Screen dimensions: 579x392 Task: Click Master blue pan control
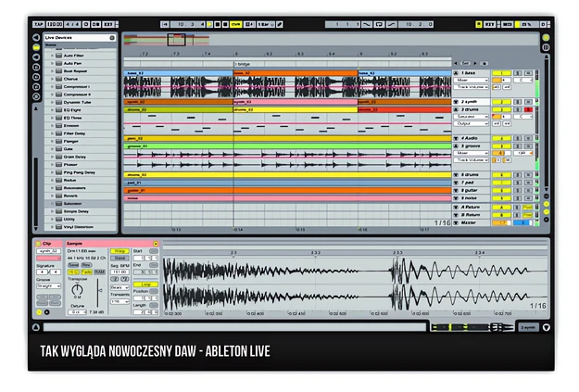(x=522, y=222)
